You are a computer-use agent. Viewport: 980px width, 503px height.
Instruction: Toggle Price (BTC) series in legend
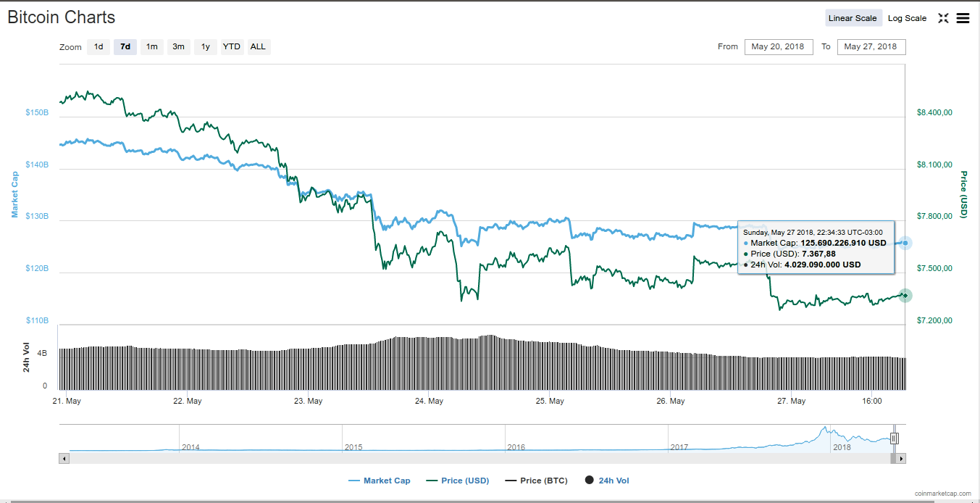tap(536, 481)
